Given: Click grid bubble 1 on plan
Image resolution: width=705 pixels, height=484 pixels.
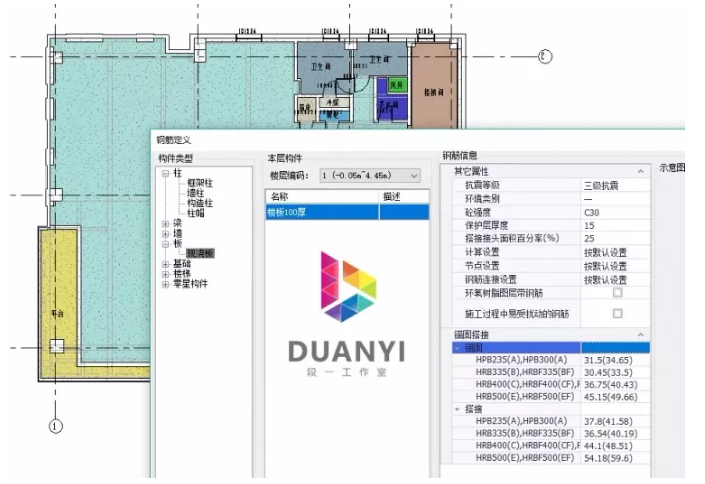Looking at the screenshot, I should click(55, 426).
